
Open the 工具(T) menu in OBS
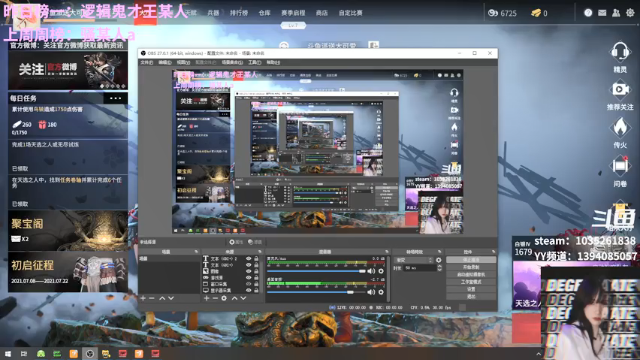click(255, 62)
